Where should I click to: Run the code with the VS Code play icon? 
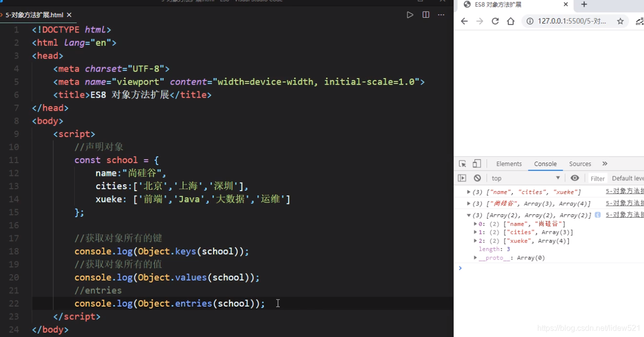click(x=410, y=15)
